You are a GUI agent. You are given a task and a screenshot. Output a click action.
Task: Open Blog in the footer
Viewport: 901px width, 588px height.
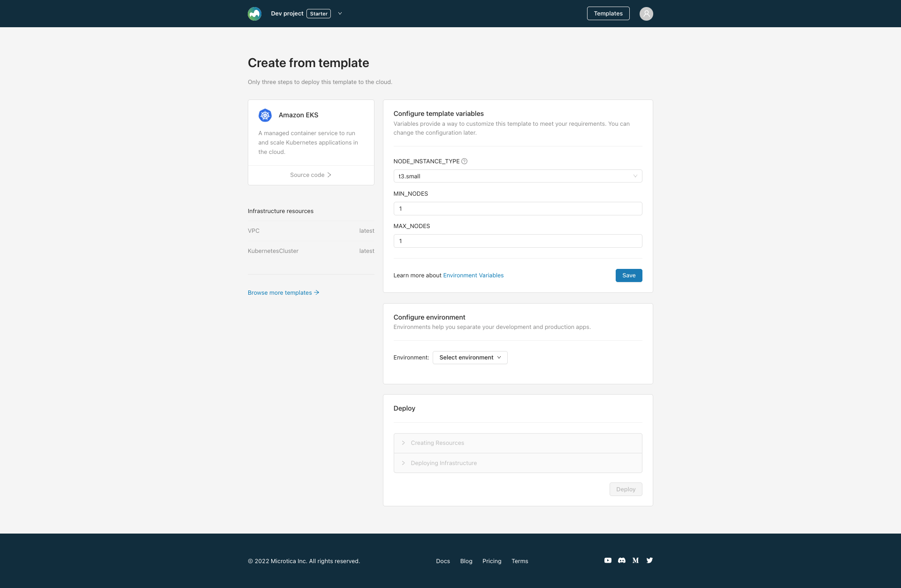(x=466, y=561)
